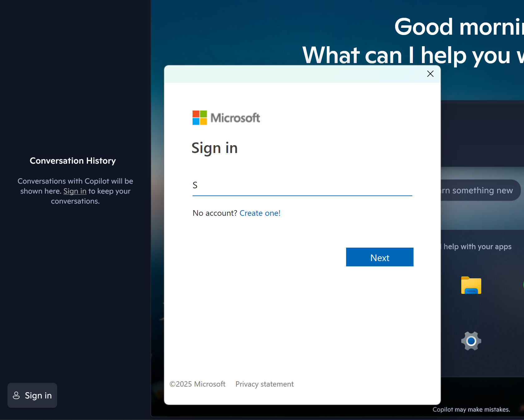This screenshot has height=420, width=524.
Task: Follow the 'Sign in' link in Conversation History text
Action: [75, 191]
